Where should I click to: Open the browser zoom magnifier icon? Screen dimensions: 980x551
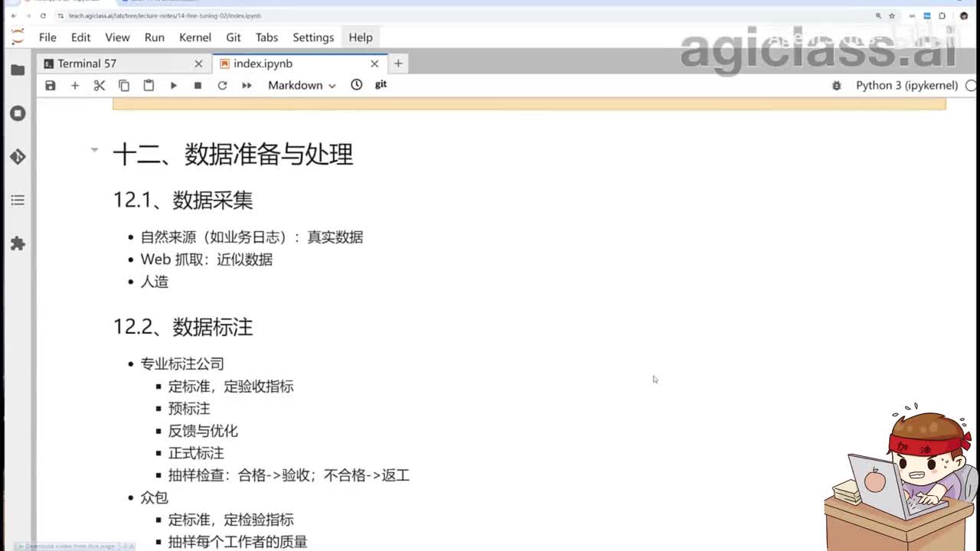tap(878, 15)
